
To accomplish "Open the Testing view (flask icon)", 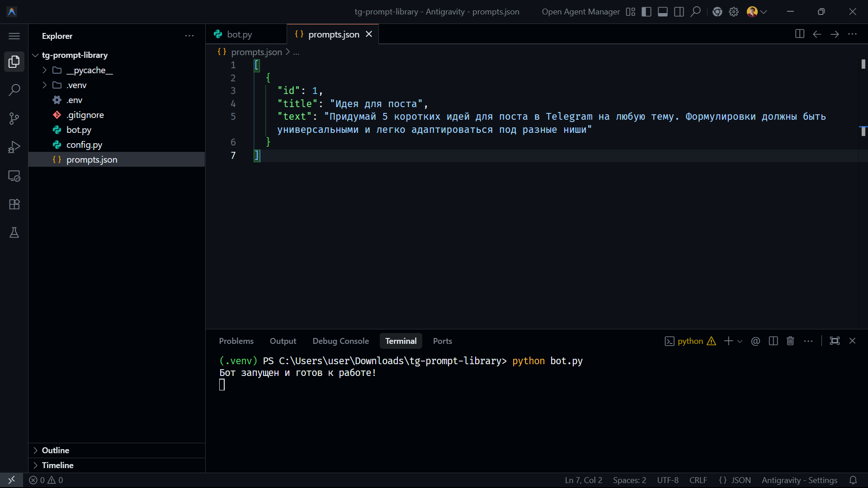I will pyautogui.click(x=14, y=233).
